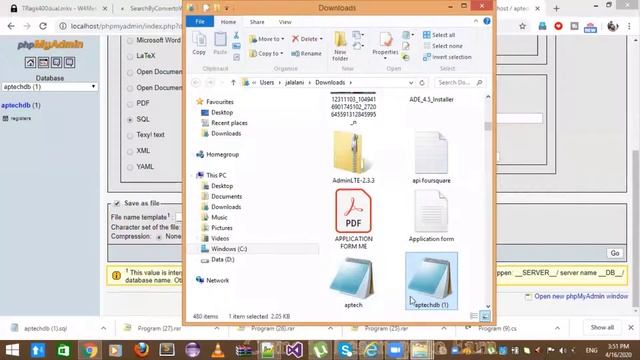Select the XML export format radio button
Image resolution: width=640 pixels, height=360 pixels.
tap(130, 151)
